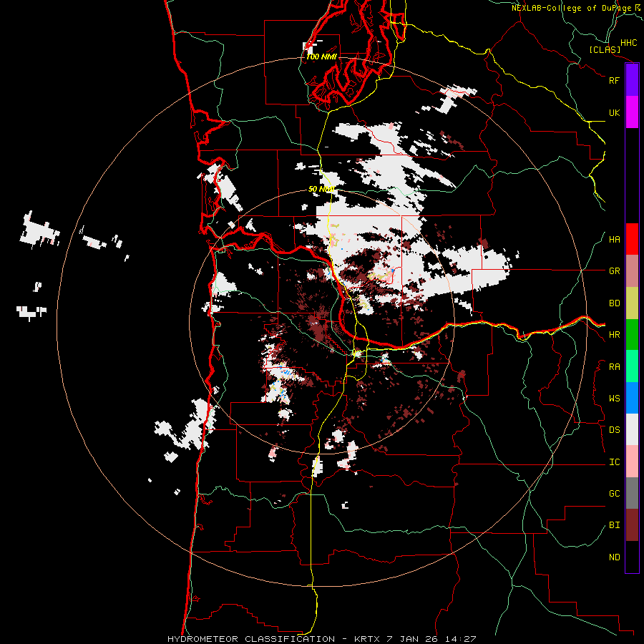Click the HA red legend swatch
This screenshot has height=644, width=644.
pyautogui.click(x=632, y=239)
